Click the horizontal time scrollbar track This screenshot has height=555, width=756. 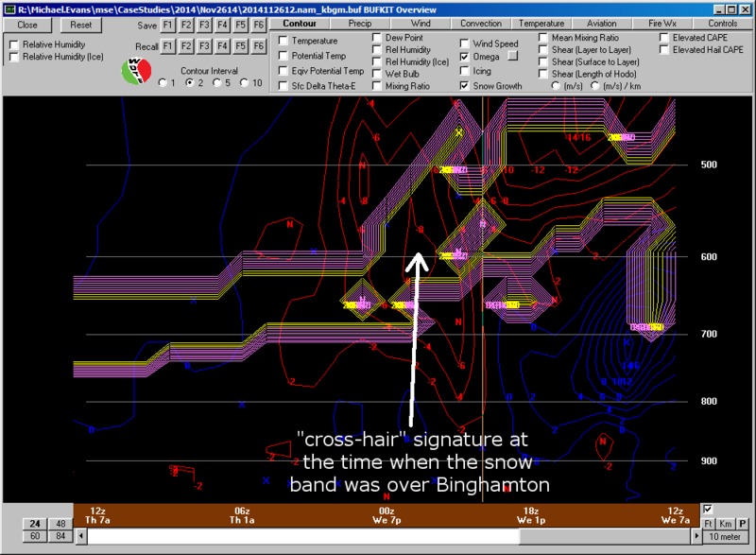[x=388, y=536]
